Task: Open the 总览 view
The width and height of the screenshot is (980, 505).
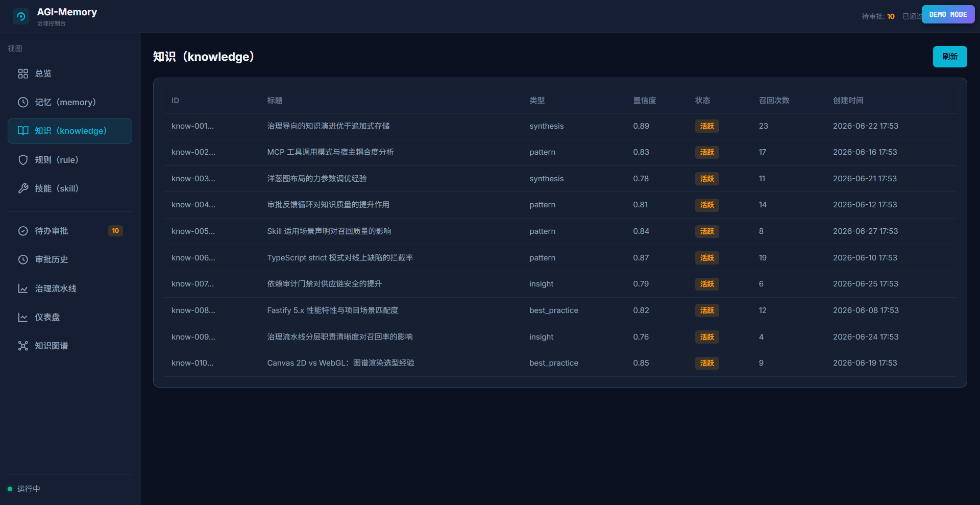Action: coord(70,74)
